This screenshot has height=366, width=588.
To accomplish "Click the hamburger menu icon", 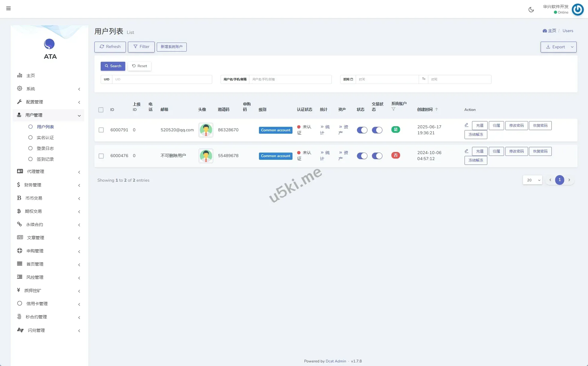I will (x=8, y=8).
